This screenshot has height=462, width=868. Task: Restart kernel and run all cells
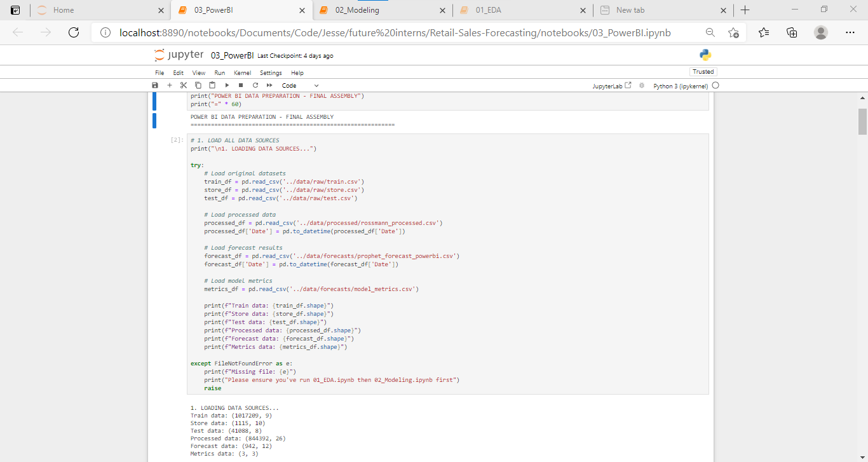tap(269, 85)
